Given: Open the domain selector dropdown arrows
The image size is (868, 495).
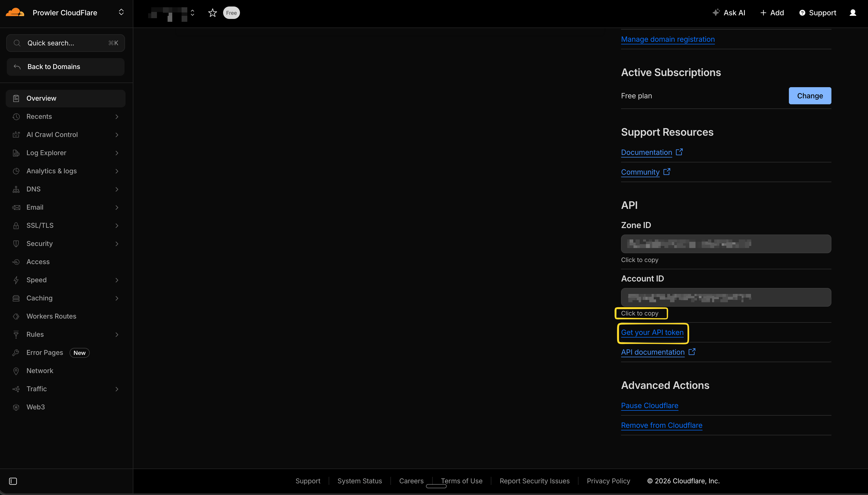Looking at the screenshot, I should click(x=192, y=13).
